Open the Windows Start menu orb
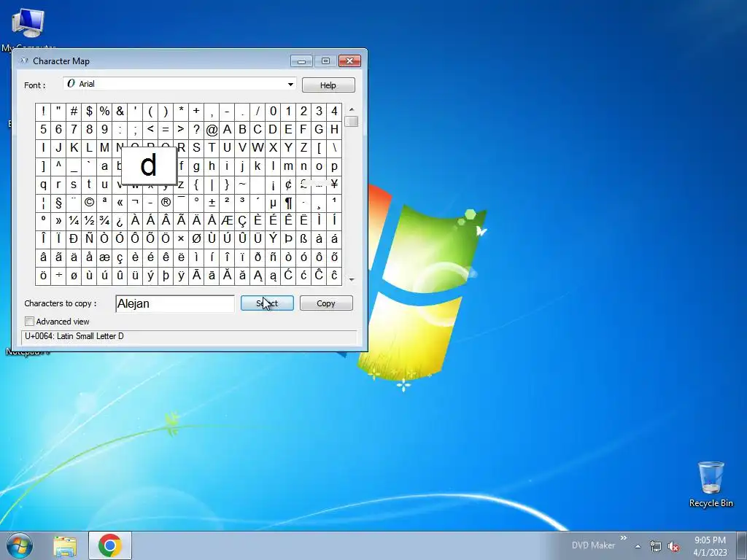The height and width of the screenshot is (560, 747). click(x=19, y=545)
